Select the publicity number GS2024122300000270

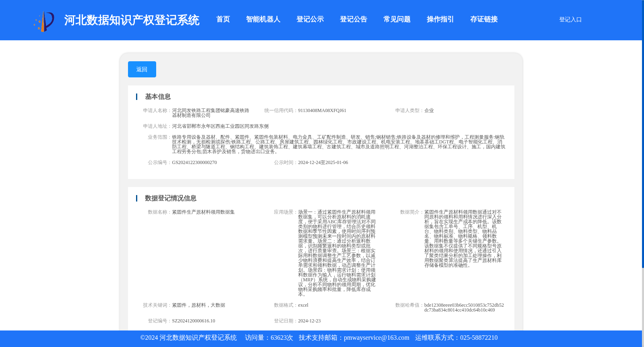tap(194, 162)
